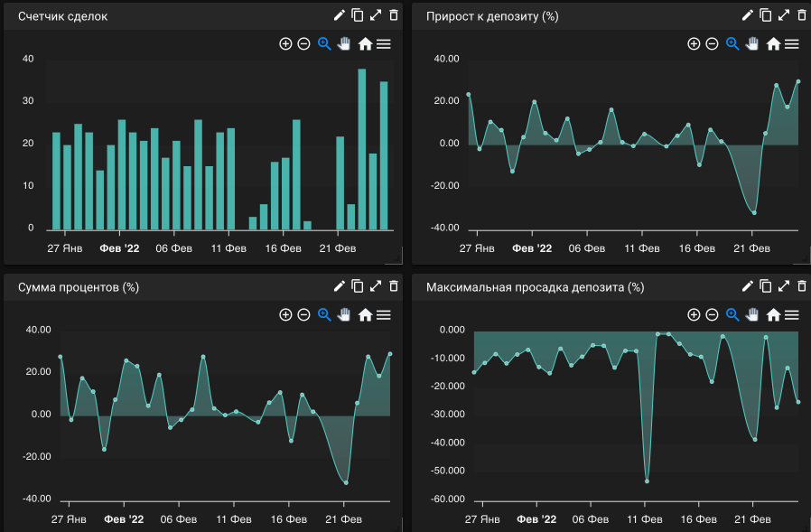Viewport: 811px width, 532px height.
Task: Edit the Сумма процентов panel
Action: click(x=340, y=286)
